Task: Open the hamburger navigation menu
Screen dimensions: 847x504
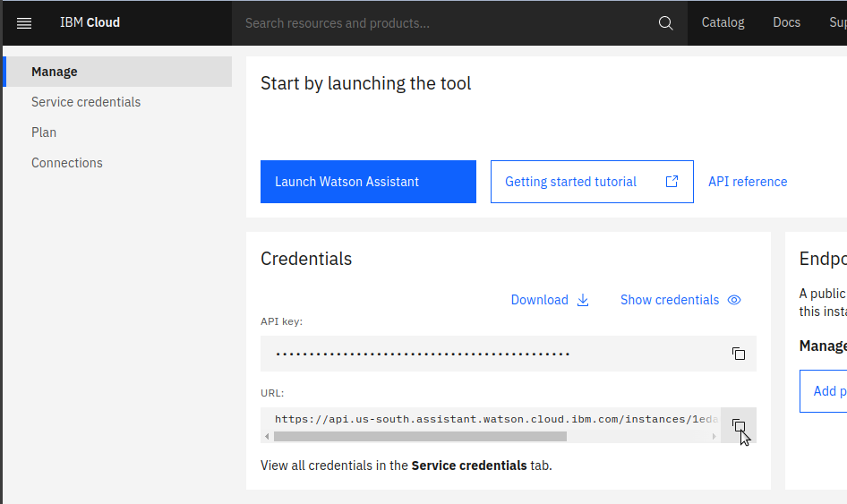Action: (24, 22)
